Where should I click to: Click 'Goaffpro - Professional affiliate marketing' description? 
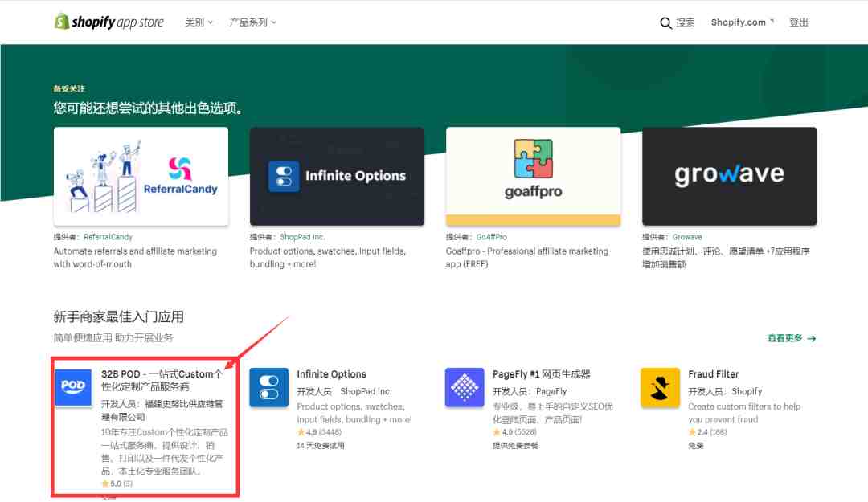tap(527, 258)
